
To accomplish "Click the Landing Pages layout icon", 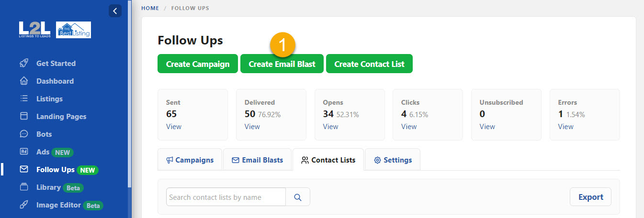I will (24, 116).
